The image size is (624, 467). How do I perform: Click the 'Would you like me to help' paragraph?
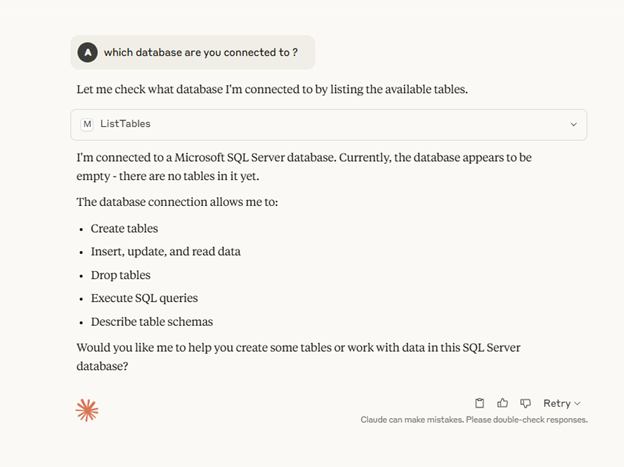(x=298, y=357)
